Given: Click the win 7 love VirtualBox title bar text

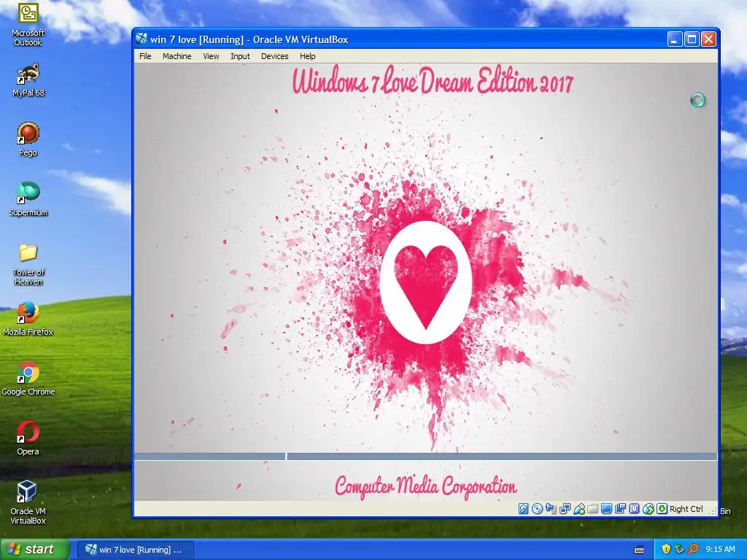Looking at the screenshot, I should click(x=249, y=39).
